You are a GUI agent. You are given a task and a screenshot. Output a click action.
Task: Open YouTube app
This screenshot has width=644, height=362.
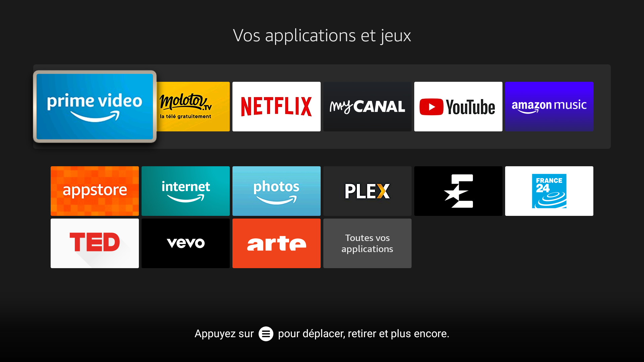pyautogui.click(x=458, y=106)
